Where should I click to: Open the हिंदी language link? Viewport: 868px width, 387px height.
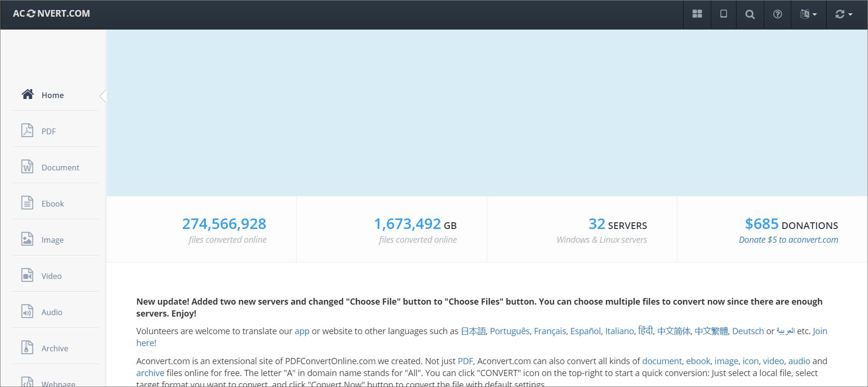click(x=646, y=331)
